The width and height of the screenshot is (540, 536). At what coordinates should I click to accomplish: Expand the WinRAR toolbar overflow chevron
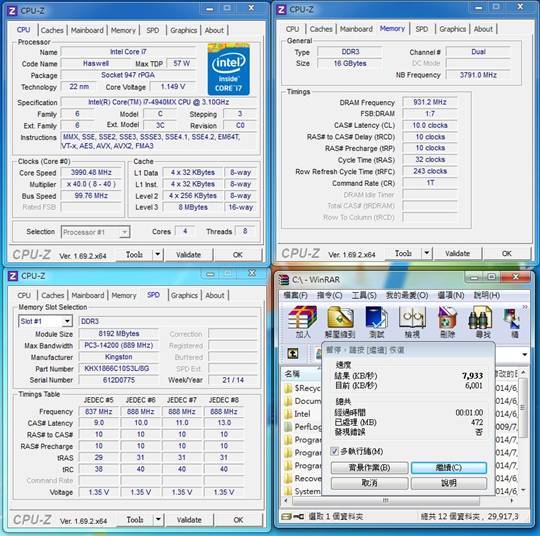(x=525, y=307)
